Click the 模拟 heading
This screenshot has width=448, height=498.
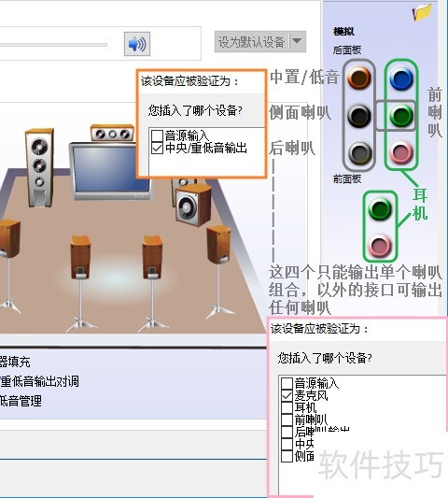pyautogui.click(x=343, y=31)
